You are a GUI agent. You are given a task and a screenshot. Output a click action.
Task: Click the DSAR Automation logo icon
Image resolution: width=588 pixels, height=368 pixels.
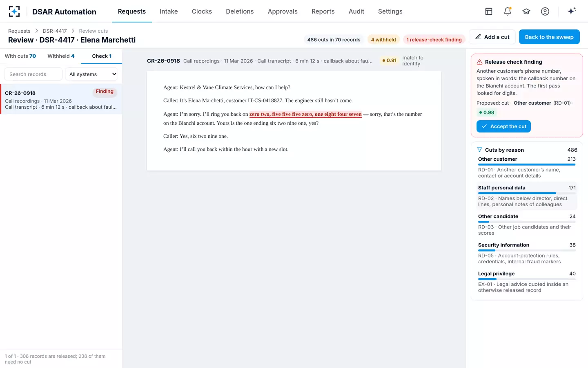pos(14,11)
